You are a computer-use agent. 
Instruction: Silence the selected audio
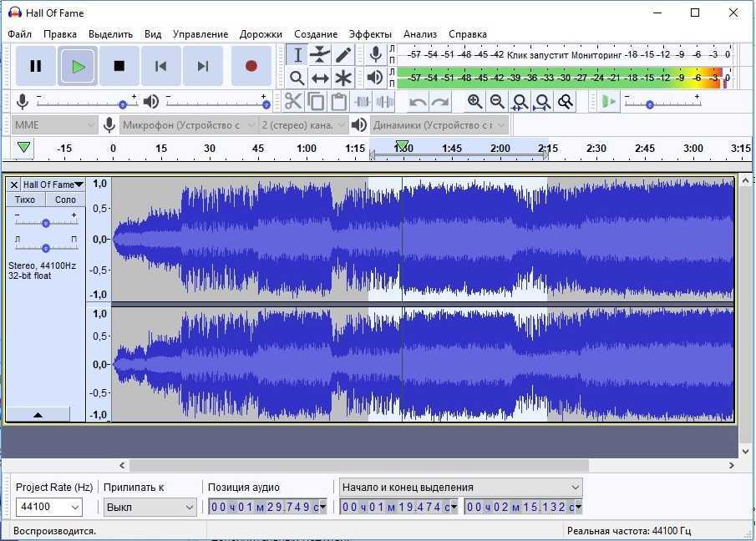pyautogui.click(x=385, y=102)
